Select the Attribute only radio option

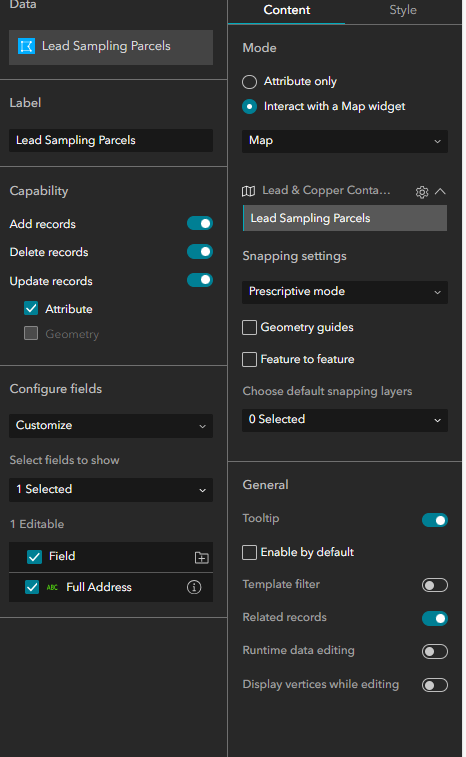pyautogui.click(x=249, y=82)
